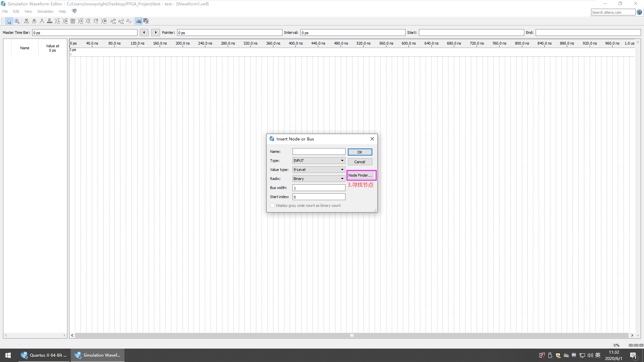
Task: Close the Insert Node or Bus dialog
Action: (x=372, y=139)
